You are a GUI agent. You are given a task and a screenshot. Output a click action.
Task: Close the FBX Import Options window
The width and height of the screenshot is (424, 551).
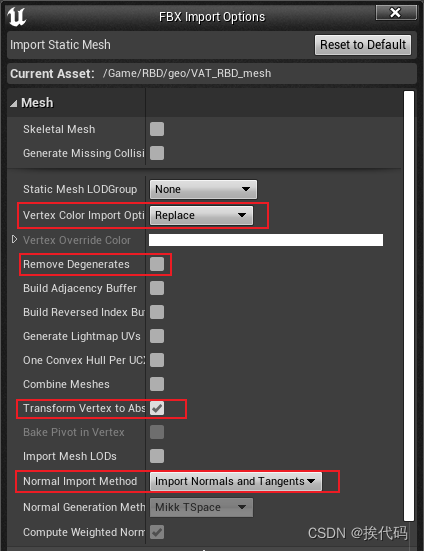[x=396, y=13]
